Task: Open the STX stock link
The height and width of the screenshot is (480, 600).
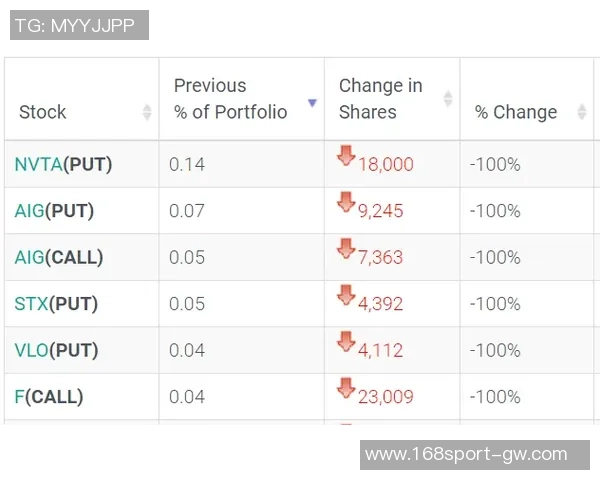Action: (31, 303)
